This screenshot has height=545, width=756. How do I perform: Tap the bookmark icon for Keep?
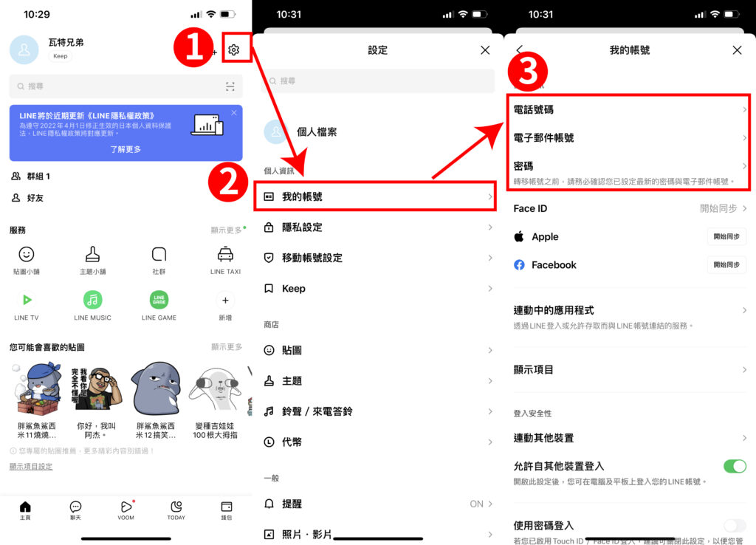tap(269, 289)
